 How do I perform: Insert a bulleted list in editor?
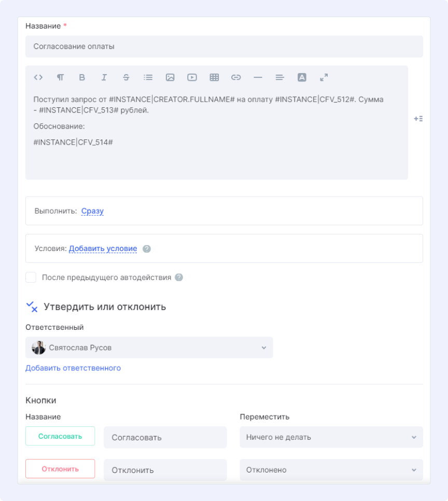[x=148, y=77]
